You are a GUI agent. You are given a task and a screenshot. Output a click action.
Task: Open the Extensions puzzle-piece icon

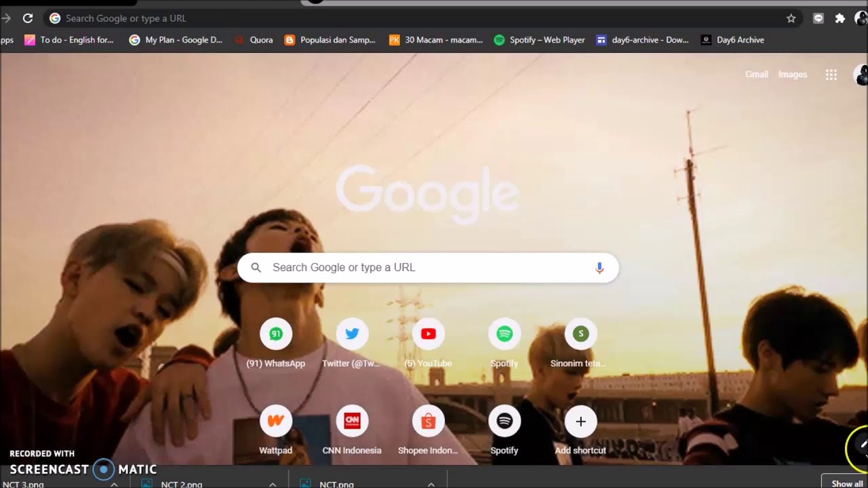(840, 18)
